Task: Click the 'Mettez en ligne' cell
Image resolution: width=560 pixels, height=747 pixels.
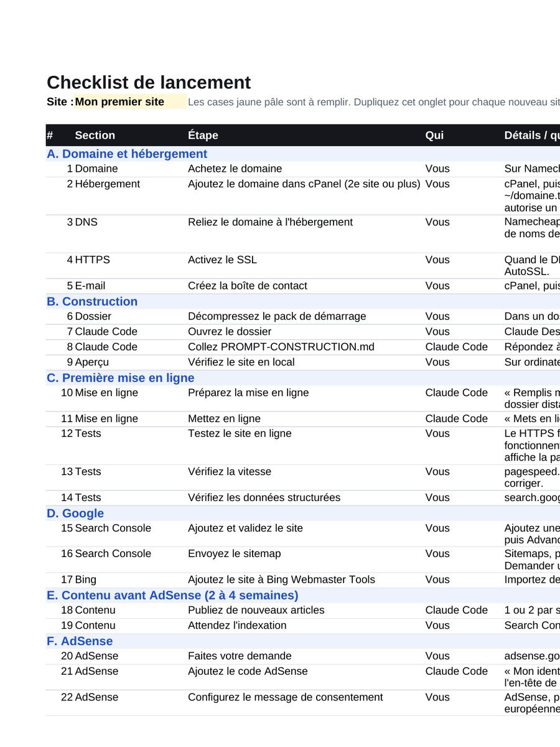Action: click(x=224, y=419)
